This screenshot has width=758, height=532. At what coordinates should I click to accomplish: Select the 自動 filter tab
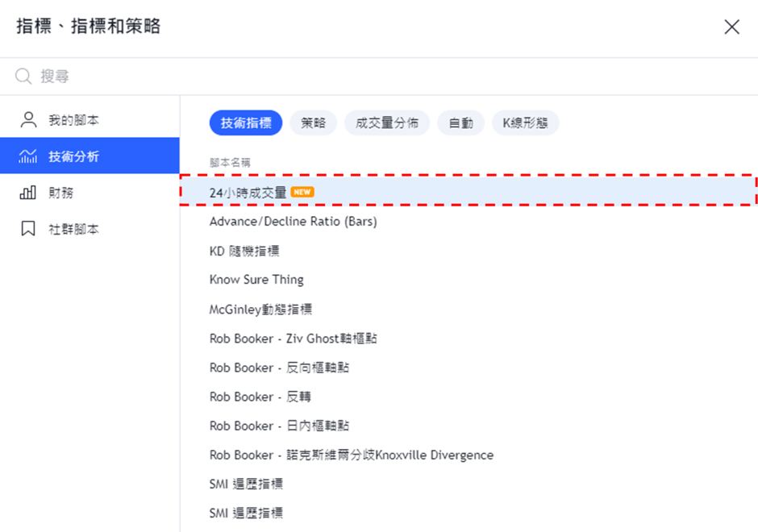click(460, 123)
